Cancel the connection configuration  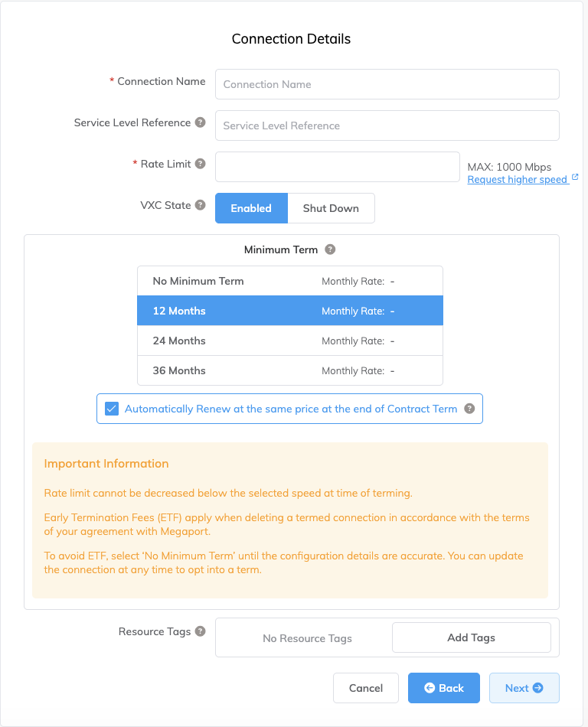click(365, 688)
